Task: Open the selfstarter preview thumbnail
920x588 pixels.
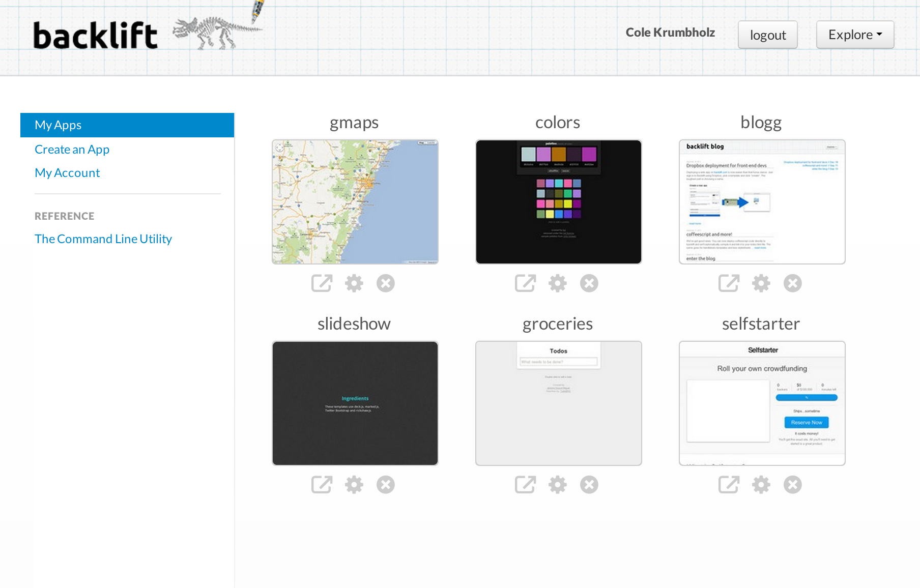Action: click(762, 403)
